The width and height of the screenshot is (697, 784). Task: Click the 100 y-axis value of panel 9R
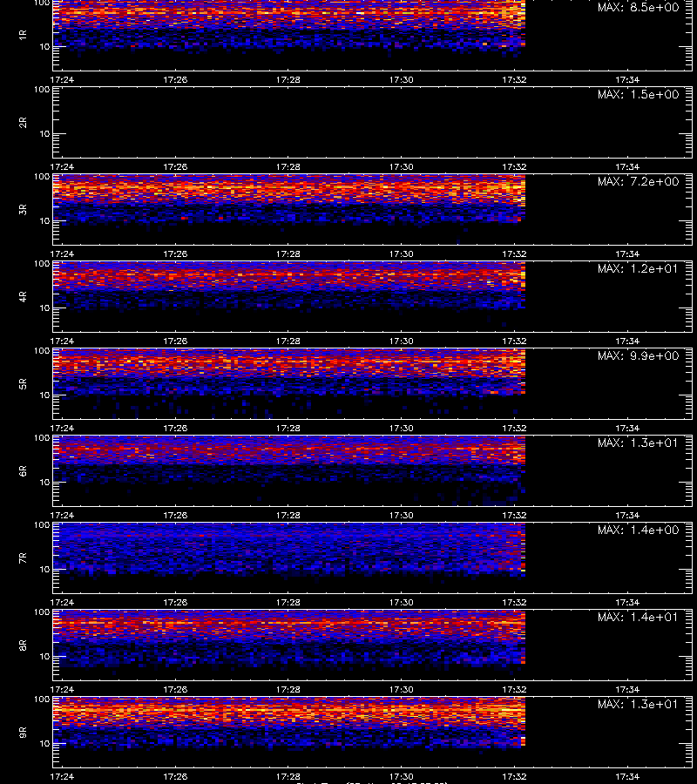42,700
